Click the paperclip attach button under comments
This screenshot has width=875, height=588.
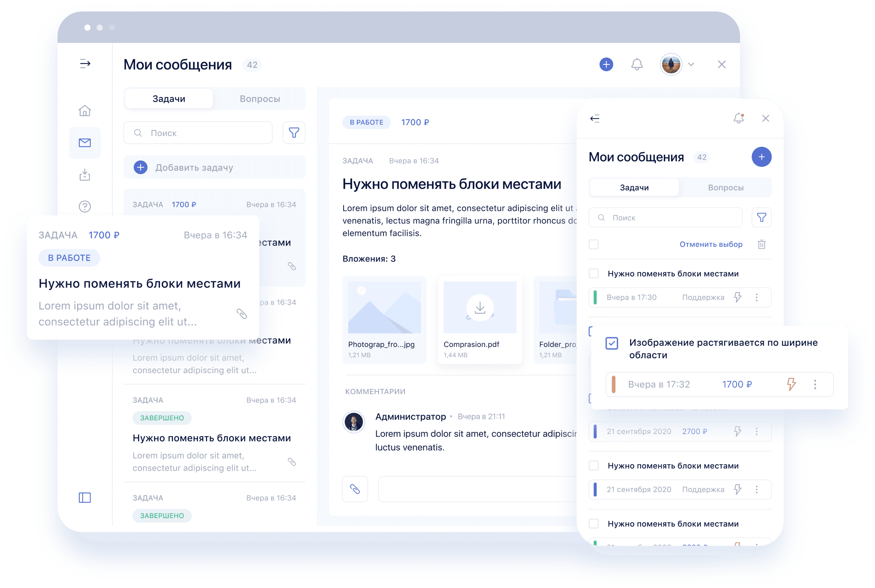pos(355,489)
